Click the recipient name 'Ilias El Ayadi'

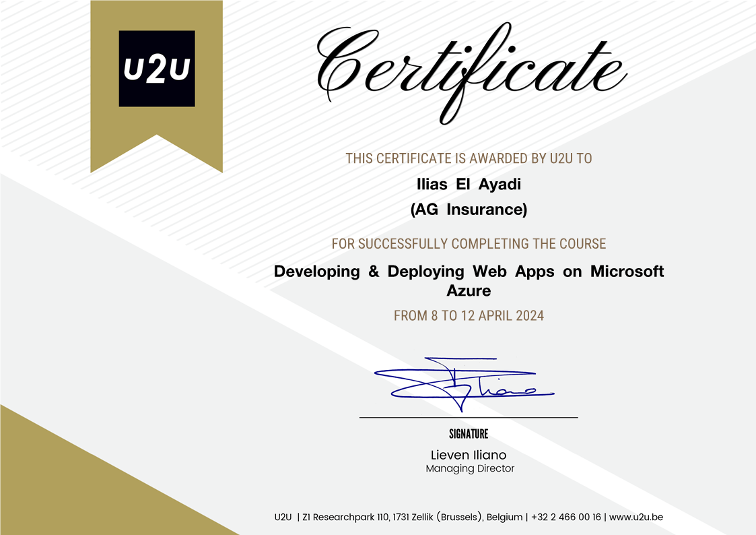click(469, 184)
